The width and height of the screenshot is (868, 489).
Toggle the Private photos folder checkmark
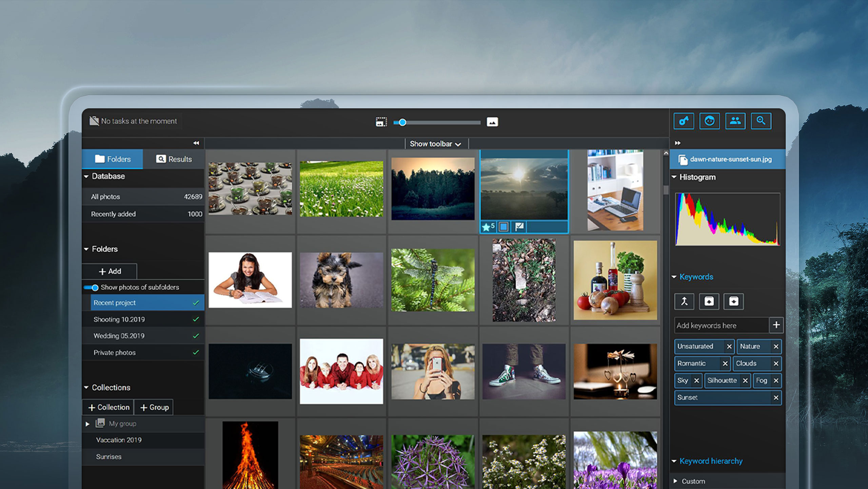pyautogui.click(x=196, y=353)
